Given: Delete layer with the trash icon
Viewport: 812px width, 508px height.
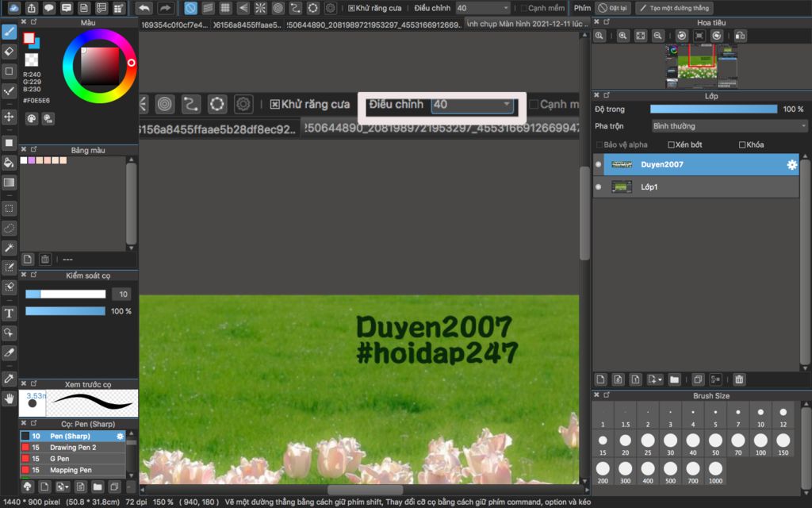Looking at the screenshot, I should point(739,379).
